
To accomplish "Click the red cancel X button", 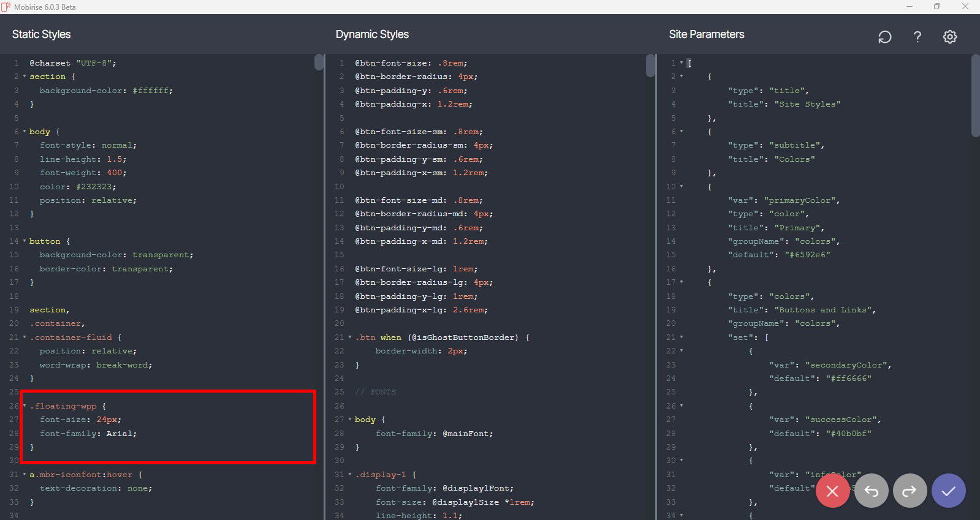I will 832,491.
